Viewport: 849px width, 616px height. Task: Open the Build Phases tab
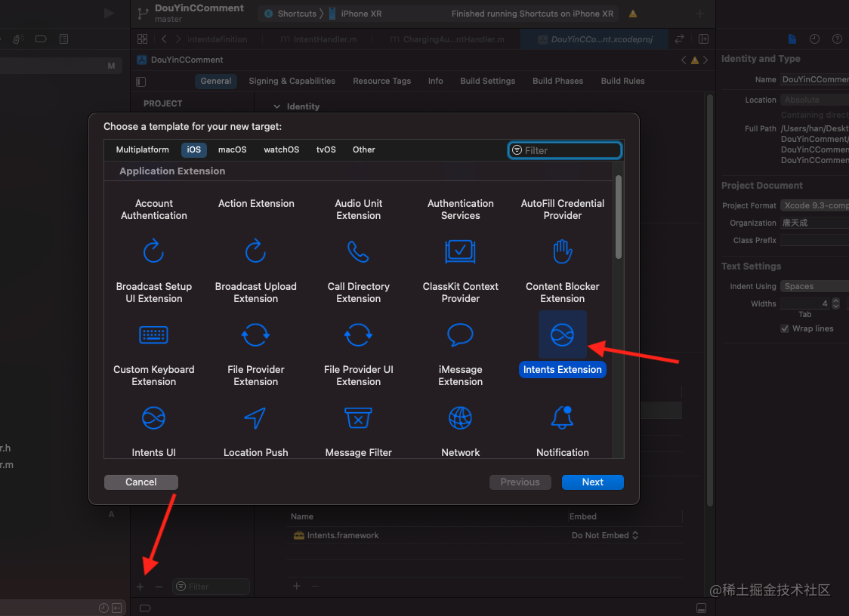click(557, 82)
